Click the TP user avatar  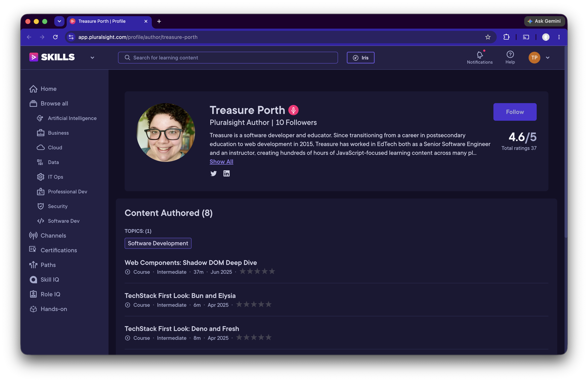tap(534, 58)
